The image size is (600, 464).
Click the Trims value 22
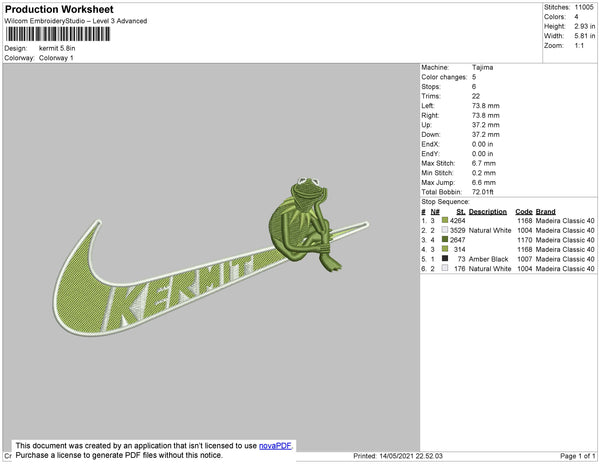click(x=476, y=96)
